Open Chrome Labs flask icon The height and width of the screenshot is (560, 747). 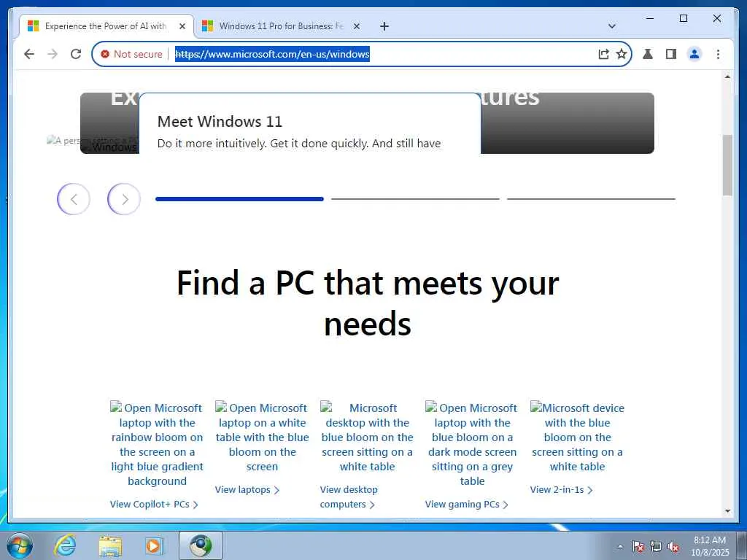click(x=648, y=54)
